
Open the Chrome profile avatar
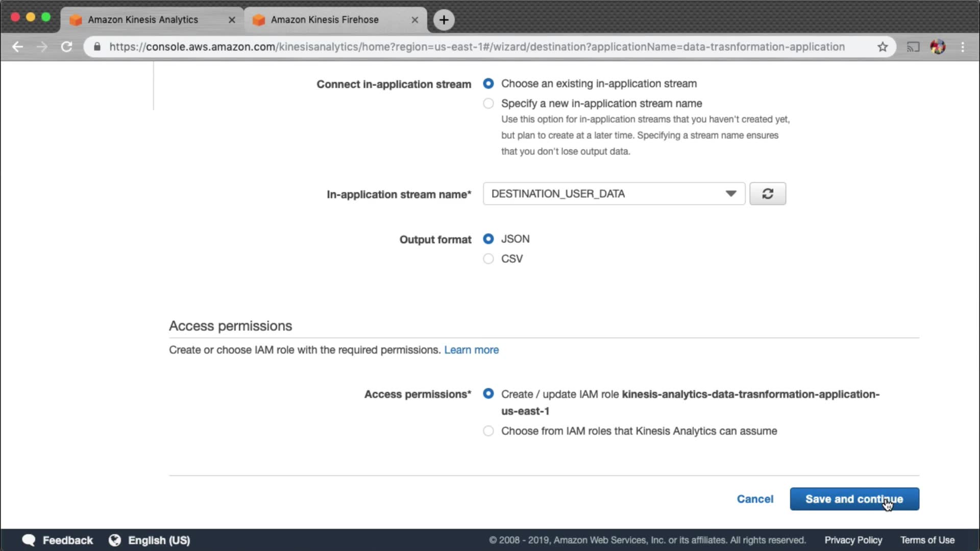coord(938,47)
